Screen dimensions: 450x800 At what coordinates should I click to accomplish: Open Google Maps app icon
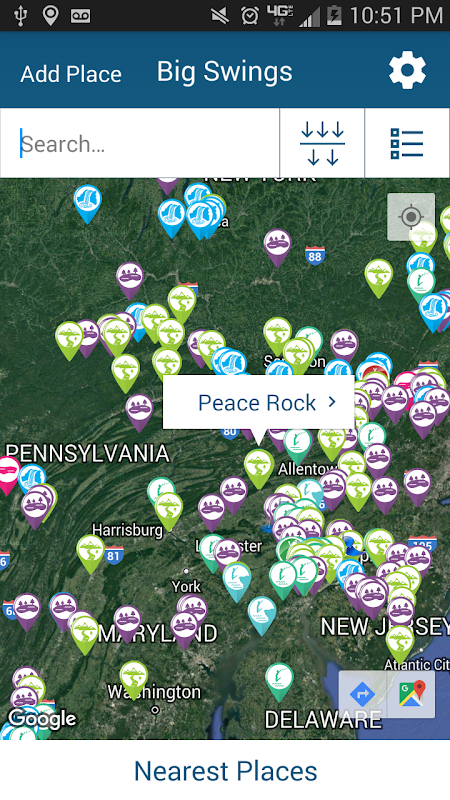click(411, 694)
